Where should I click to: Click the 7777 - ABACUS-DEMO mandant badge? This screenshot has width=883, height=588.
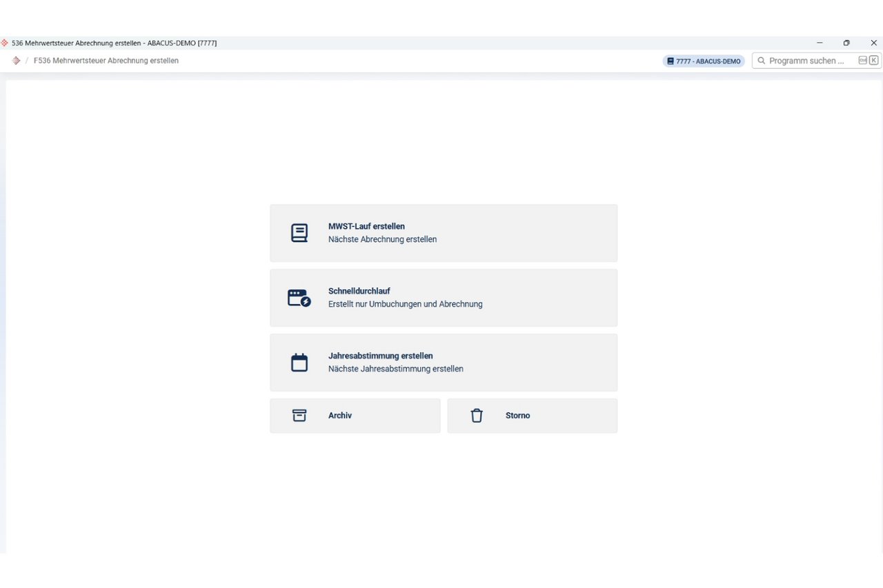click(704, 61)
